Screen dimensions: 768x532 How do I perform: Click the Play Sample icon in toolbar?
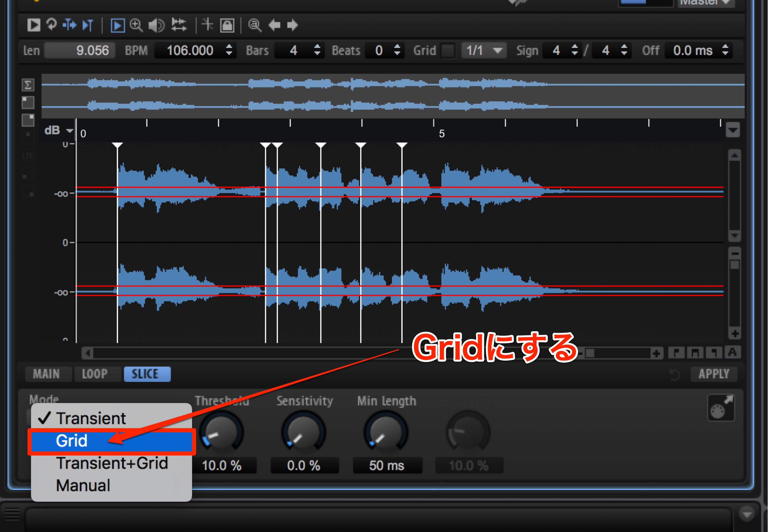click(33, 25)
